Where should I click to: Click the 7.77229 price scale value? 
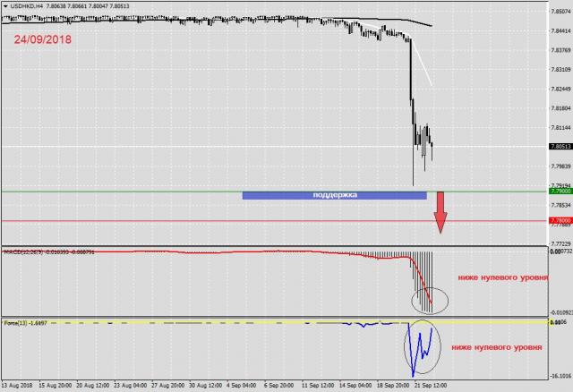[x=560, y=243]
